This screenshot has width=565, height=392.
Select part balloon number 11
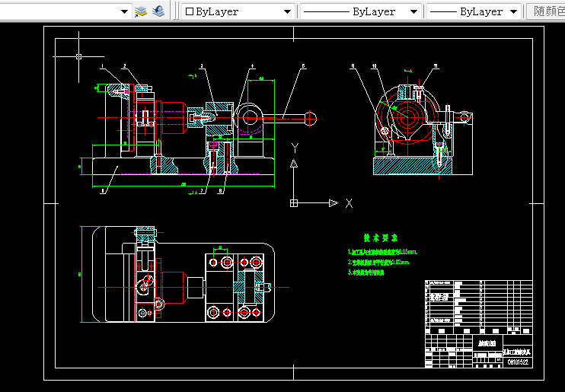(436, 66)
